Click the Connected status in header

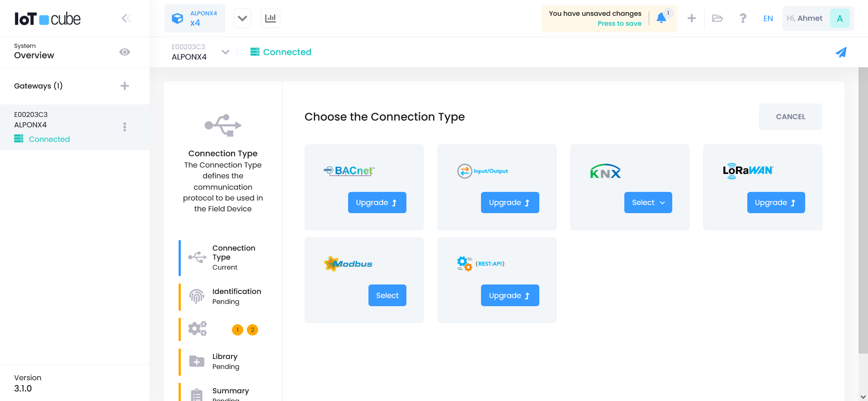[x=281, y=52]
